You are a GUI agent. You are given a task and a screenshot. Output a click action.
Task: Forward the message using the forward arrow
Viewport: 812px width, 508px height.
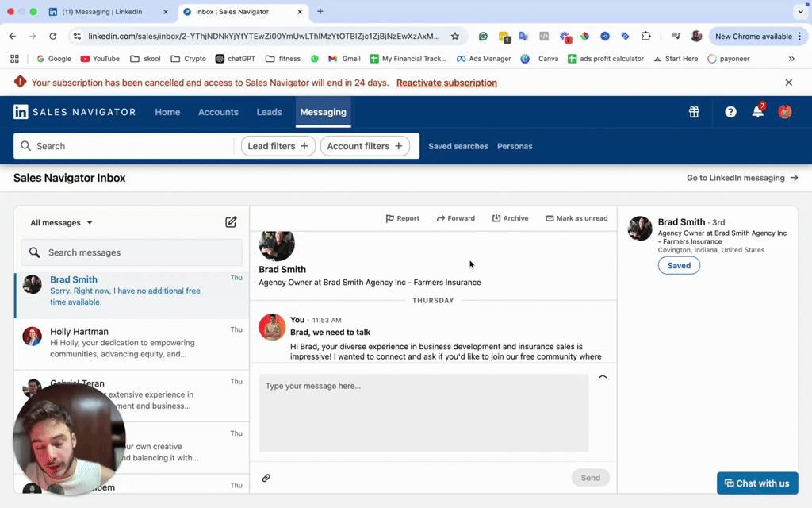[455, 217]
